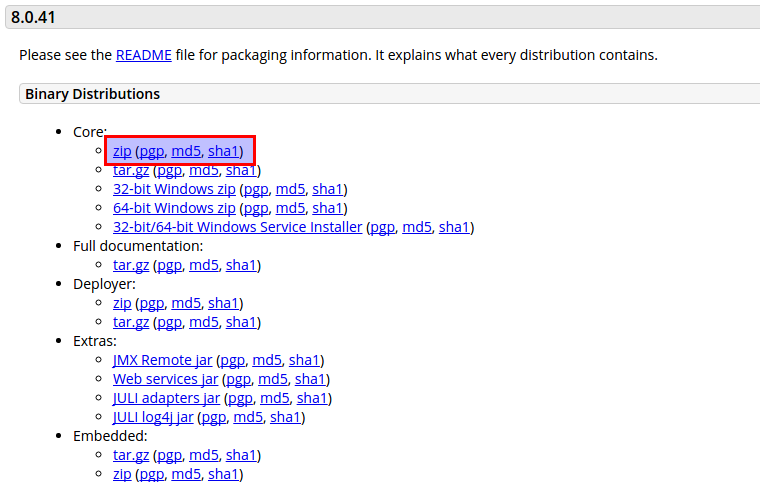760x482 pixels.
Task: Download the JMX Remote jar
Action: [162, 360]
